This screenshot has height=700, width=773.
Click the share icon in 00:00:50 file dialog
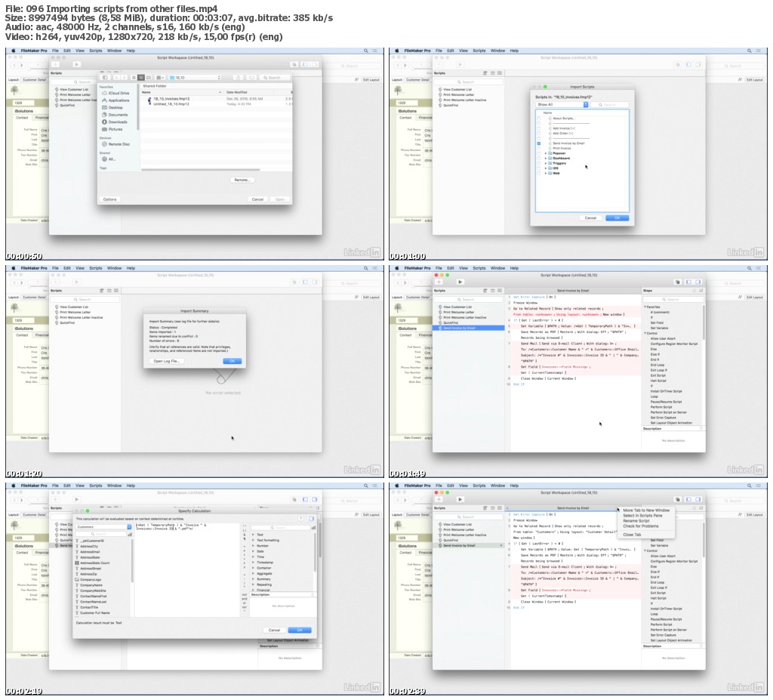tap(238, 78)
